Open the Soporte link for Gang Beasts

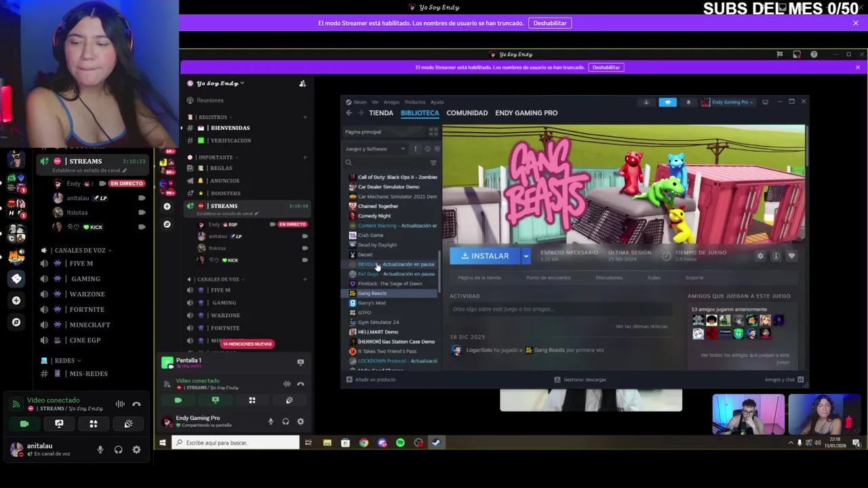[694, 278]
